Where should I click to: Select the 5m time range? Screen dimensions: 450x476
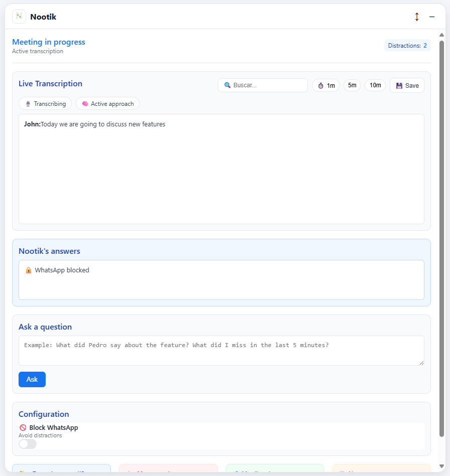tap(352, 85)
